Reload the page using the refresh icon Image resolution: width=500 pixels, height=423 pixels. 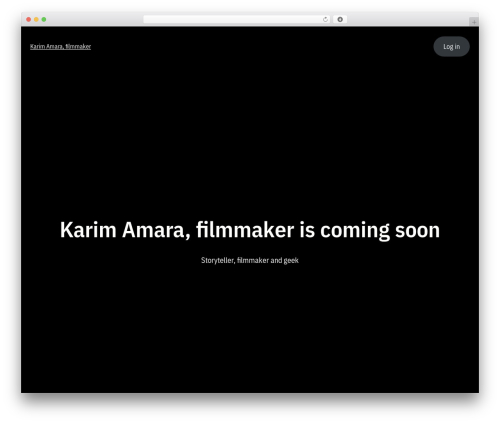[325, 19]
